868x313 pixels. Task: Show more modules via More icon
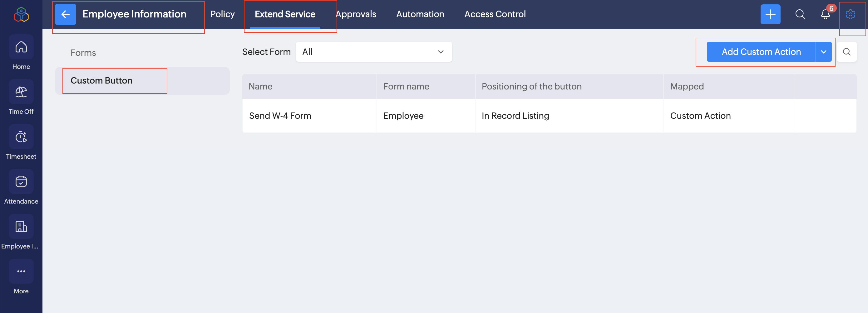click(x=21, y=271)
